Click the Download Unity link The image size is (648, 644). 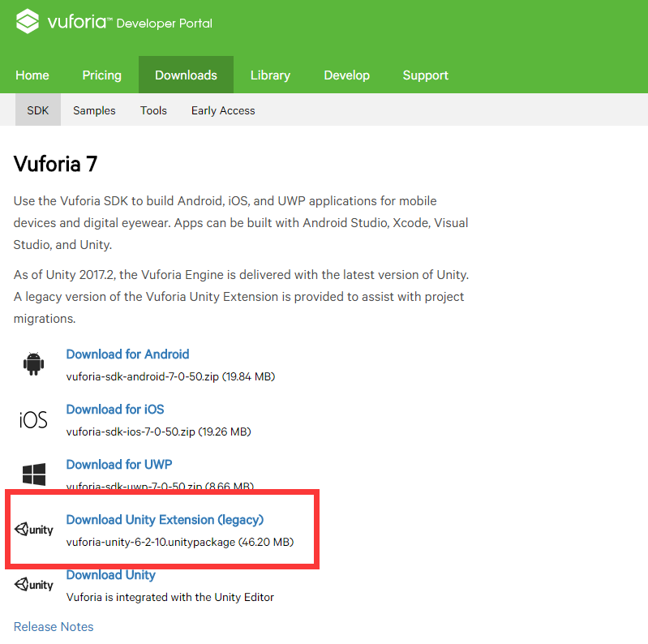click(x=111, y=575)
